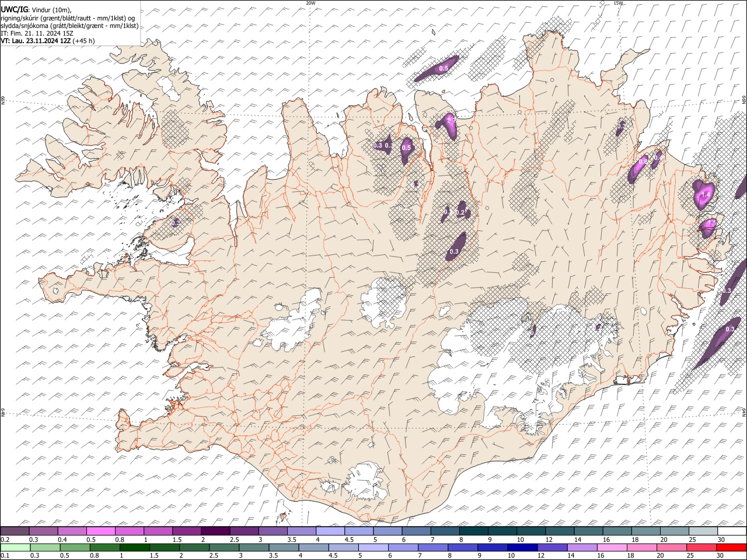
Task: Click the 20W longitude label
Action: click(310, 3)
